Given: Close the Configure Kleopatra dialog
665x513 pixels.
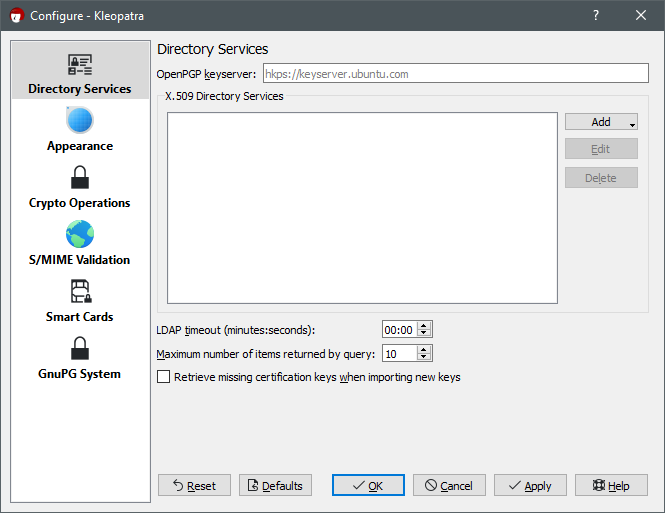Looking at the screenshot, I should click(641, 15).
